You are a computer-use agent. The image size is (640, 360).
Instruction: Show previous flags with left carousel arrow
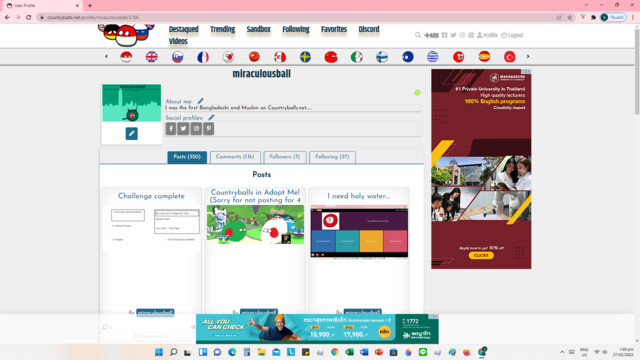(107, 56)
